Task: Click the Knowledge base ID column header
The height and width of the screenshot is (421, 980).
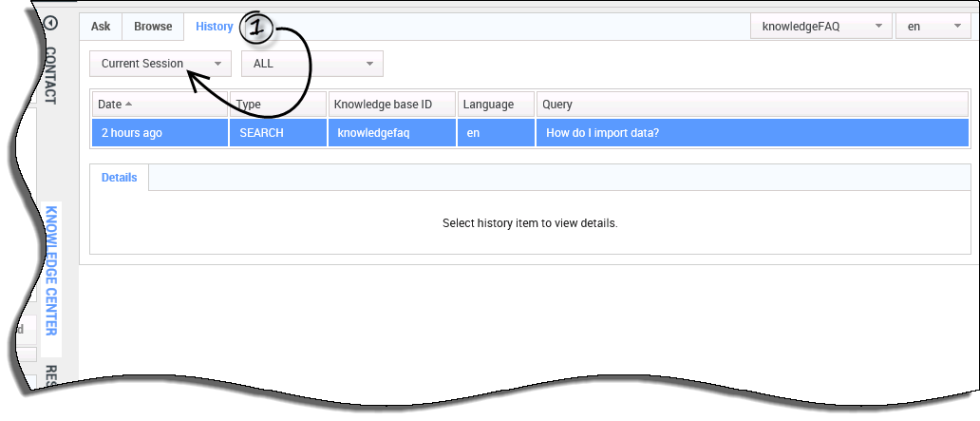Action: (391, 105)
